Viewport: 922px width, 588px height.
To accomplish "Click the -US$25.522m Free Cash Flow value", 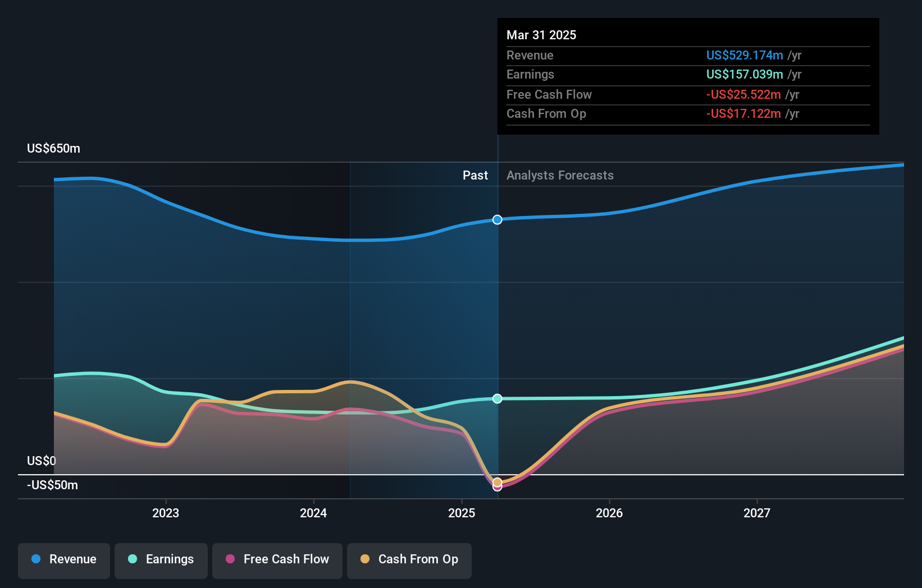I will pyautogui.click(x=742, y=94).
